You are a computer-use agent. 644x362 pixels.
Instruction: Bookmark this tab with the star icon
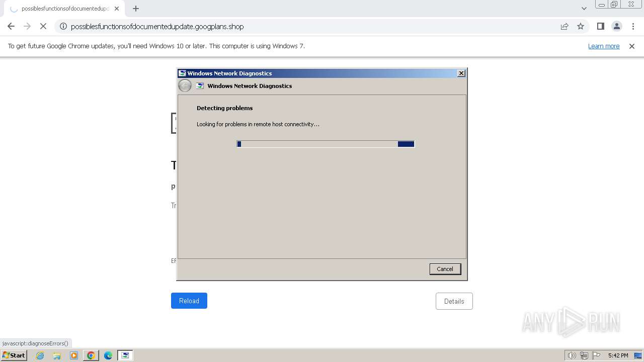pyautogui.click(x=581, y=26)
